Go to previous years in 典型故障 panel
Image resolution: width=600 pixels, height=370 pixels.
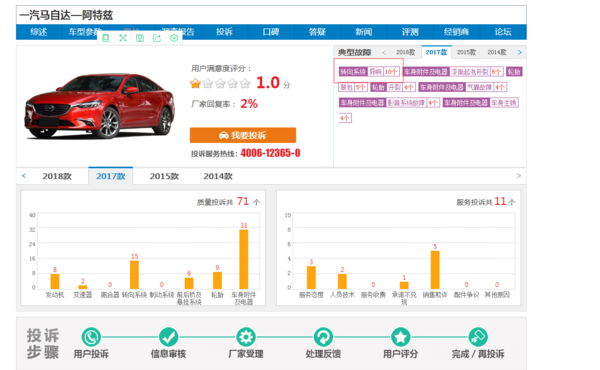click(x=384, y=52)
